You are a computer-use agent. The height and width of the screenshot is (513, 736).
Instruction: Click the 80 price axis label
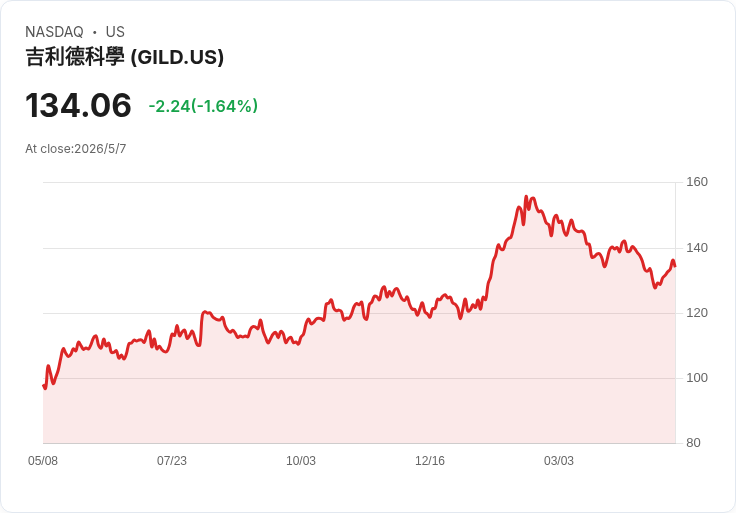pos(693,443)
